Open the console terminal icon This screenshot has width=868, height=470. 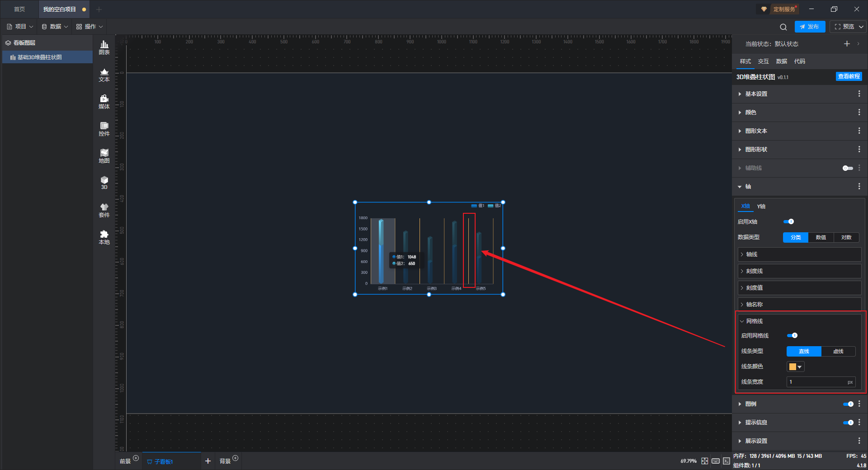coord(726,461)
